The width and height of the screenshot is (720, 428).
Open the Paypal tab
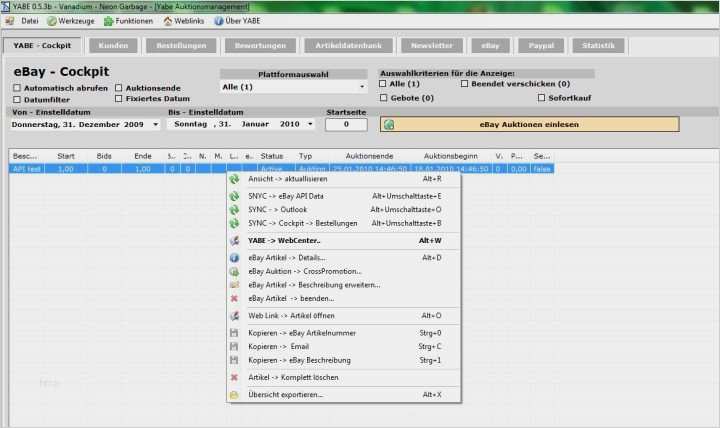click(541, 45)
